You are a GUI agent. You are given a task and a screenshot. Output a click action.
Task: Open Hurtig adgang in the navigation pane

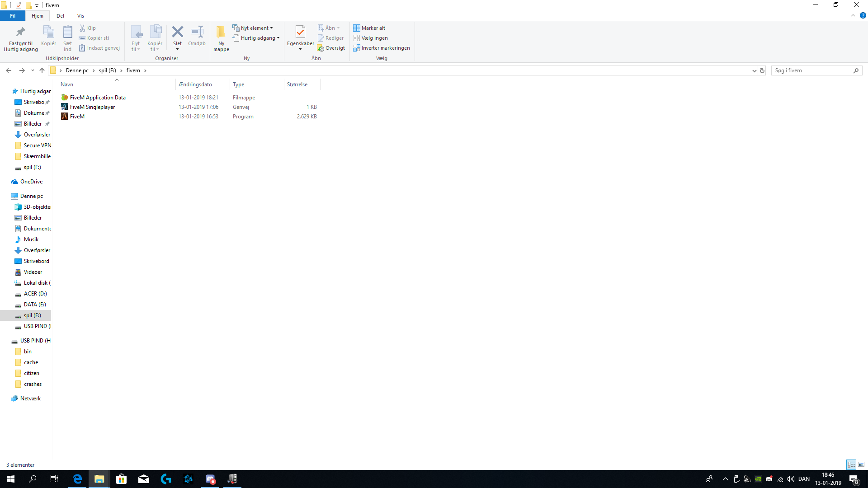coord(31,91)
